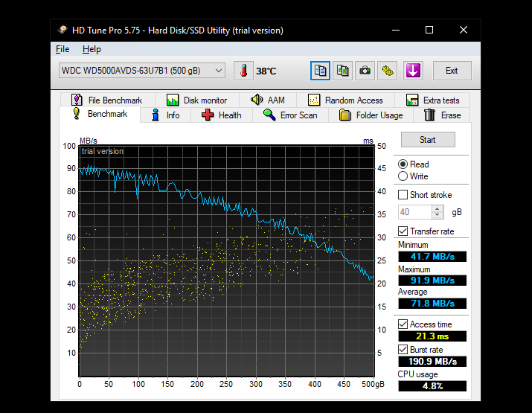Open the AAM tab
This screenshot has width=532, height=413.
pos(268,100)
